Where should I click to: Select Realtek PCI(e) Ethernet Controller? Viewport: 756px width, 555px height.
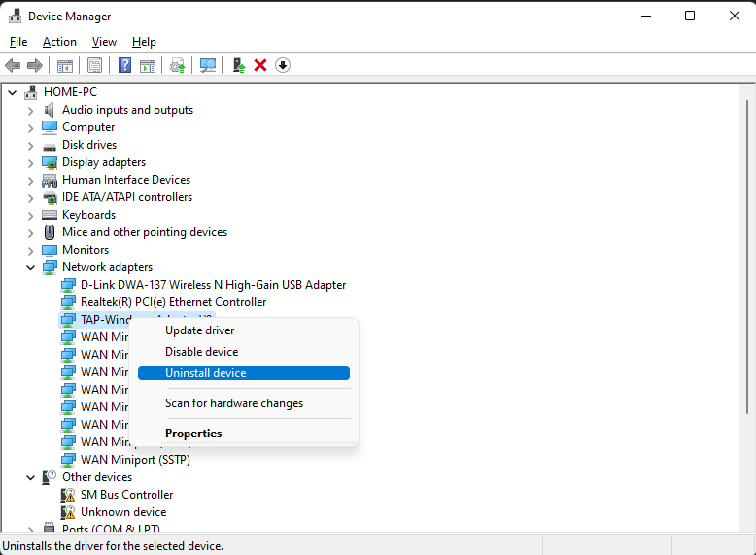click(173, 302)
